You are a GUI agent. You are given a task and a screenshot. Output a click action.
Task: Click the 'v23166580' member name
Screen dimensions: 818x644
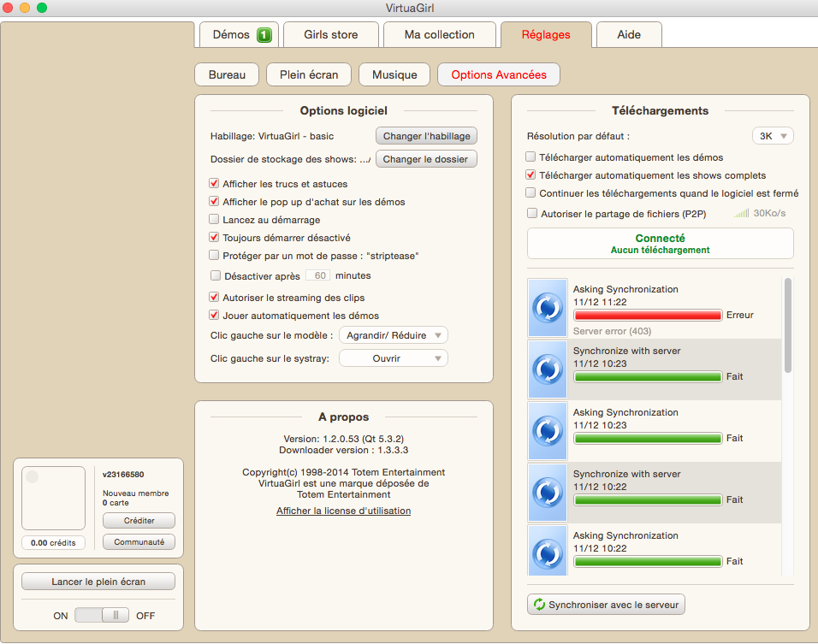pyautogui.click(x=123, y=475)
